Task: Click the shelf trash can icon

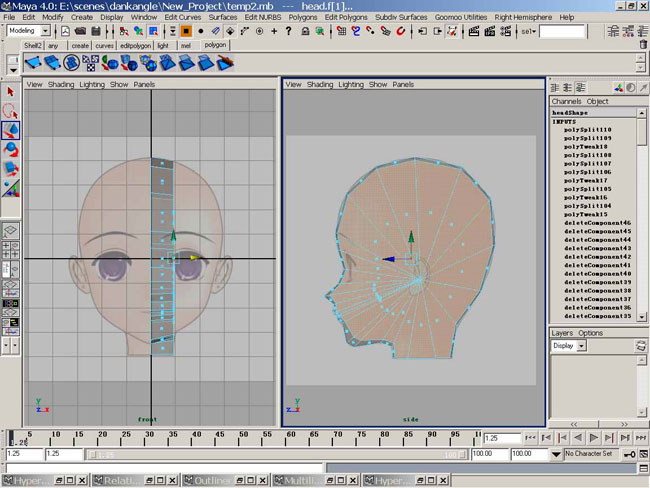Action: 643,44
